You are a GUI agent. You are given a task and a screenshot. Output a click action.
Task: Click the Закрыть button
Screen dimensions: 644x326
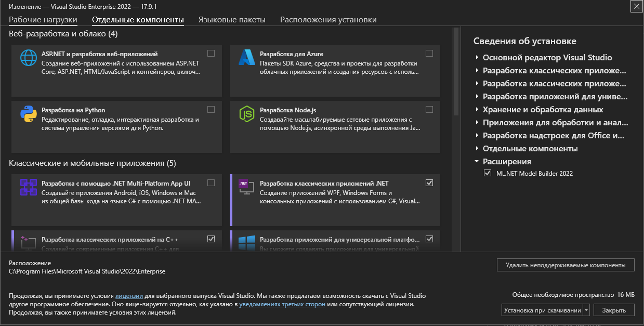tap(614, 310)
